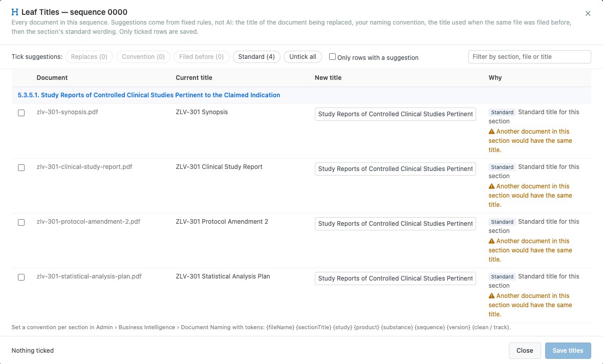Click the New title column header
The image size is (603, 364).
pos(328,78)
